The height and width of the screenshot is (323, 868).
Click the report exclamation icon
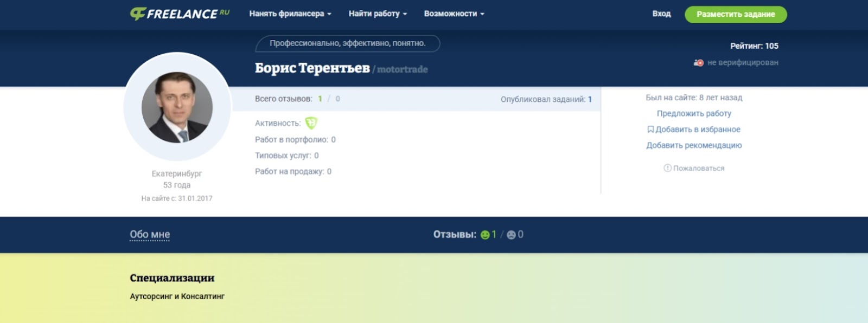tap(668, 168)
